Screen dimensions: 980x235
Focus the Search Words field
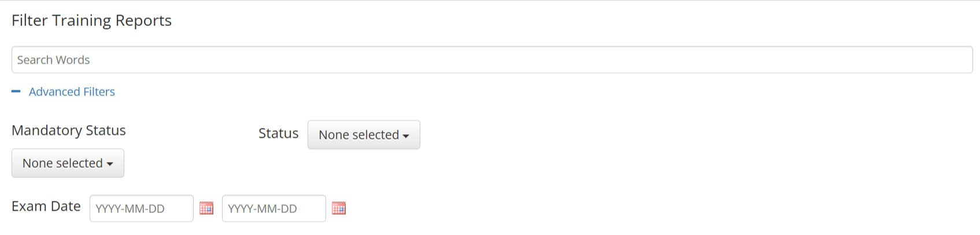(492, 60)
